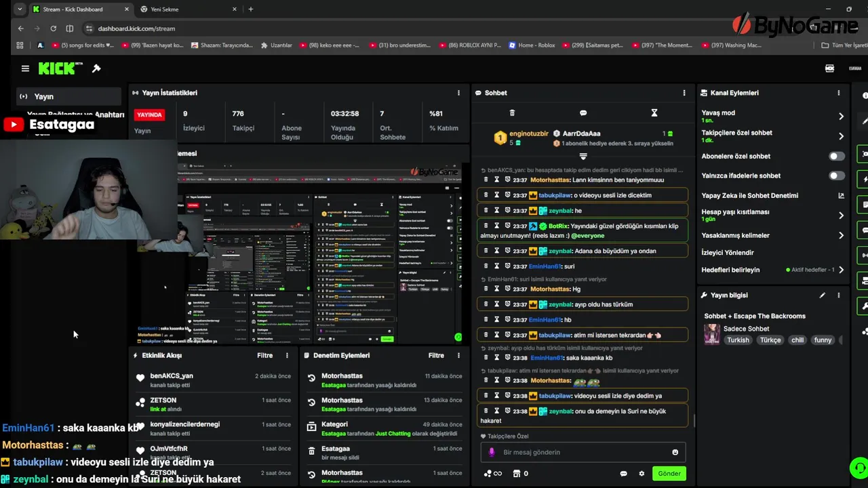Click Filtre in Etkinlik Akışı panel

point(264,355)
